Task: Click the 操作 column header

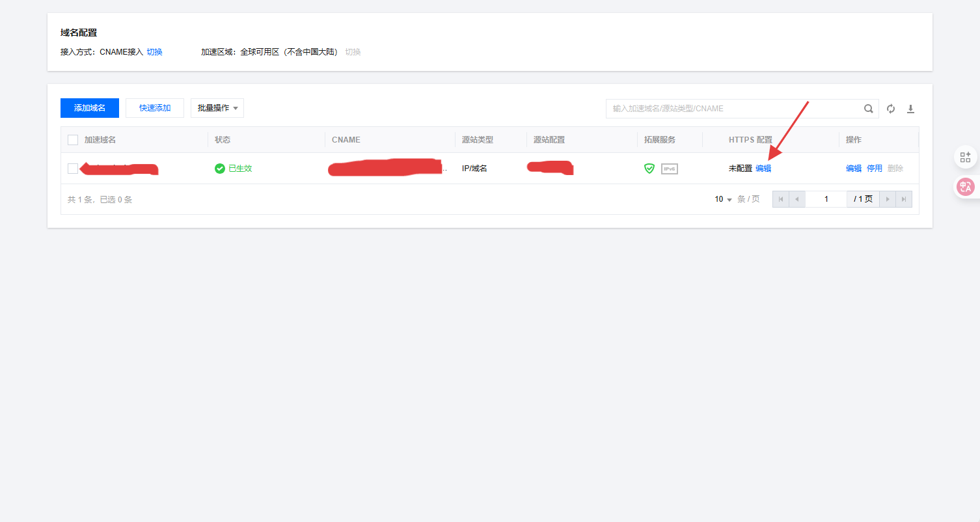Action: coord(854,140)
